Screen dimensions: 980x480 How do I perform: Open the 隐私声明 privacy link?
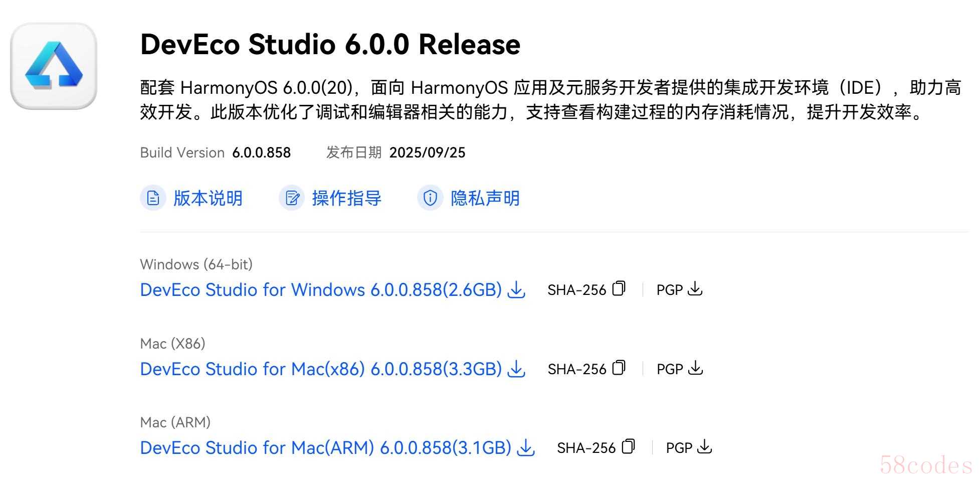pyautogui.click(x=485, y=198)
